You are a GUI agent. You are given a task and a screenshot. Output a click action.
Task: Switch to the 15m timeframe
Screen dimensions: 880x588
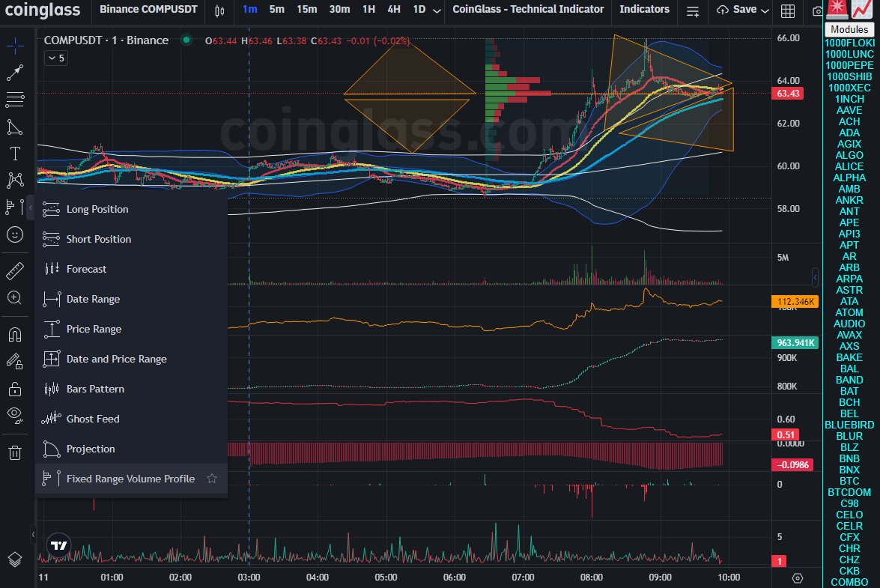[x=307, y=10]
